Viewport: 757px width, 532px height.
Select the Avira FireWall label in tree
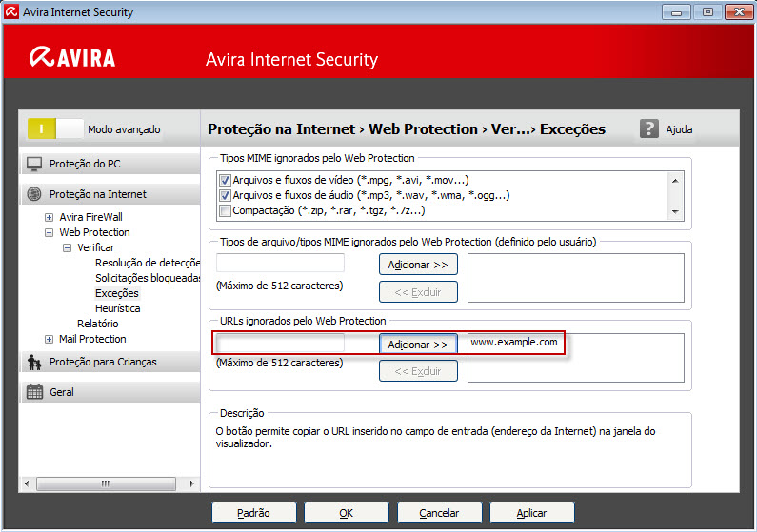tap(90, 217)
